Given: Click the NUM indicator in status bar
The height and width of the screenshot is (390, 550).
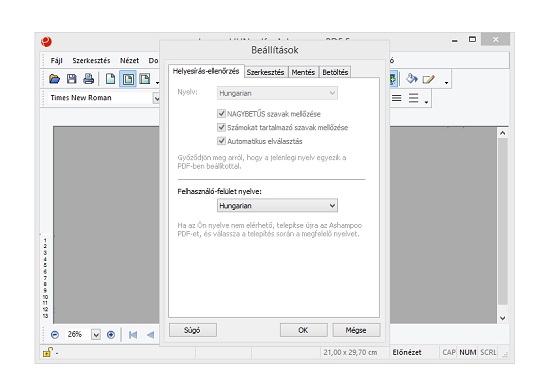Looking at the screenshot, I should tap(468, 352).
